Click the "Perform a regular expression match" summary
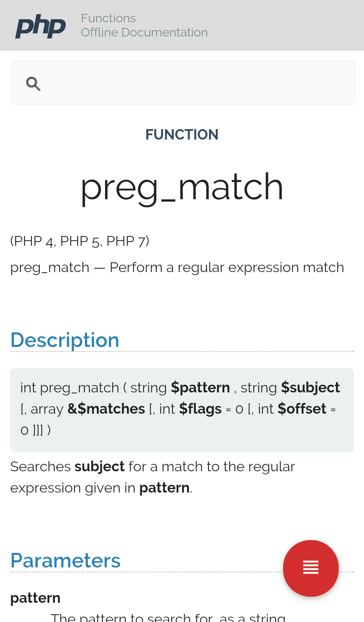 pos(227,267)
